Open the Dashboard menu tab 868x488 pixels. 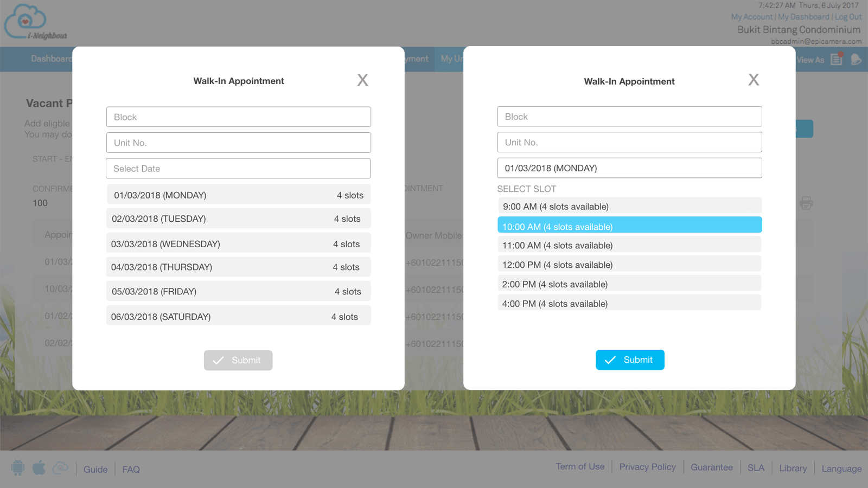coord(51,59)
